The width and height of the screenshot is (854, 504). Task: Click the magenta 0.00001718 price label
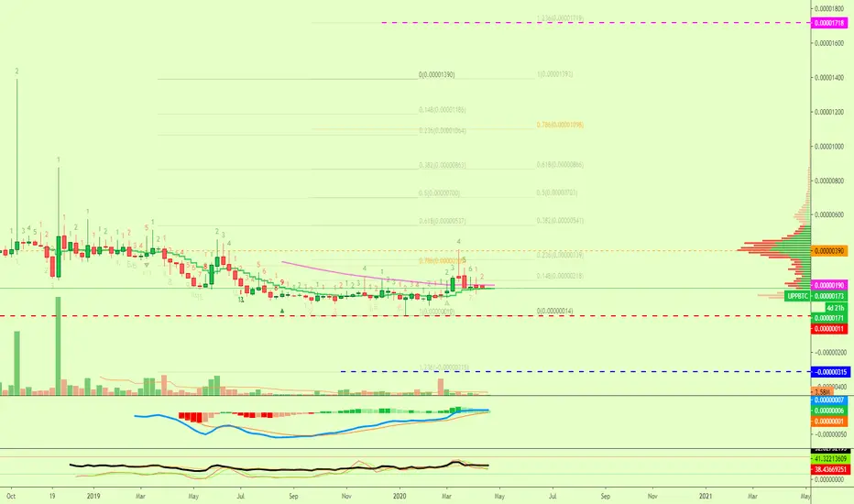(x=829, y=23)
